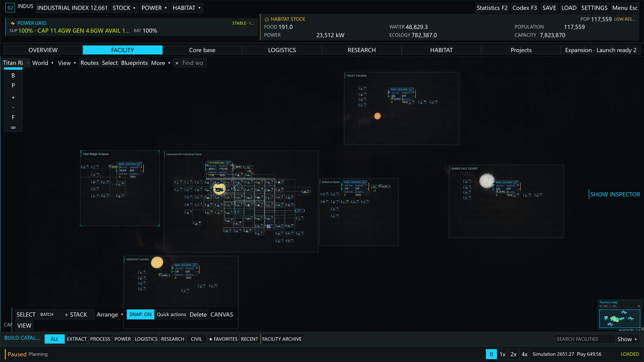Open the POWER dropdown in top bar
644x362 pixels.
coord(154,8)
